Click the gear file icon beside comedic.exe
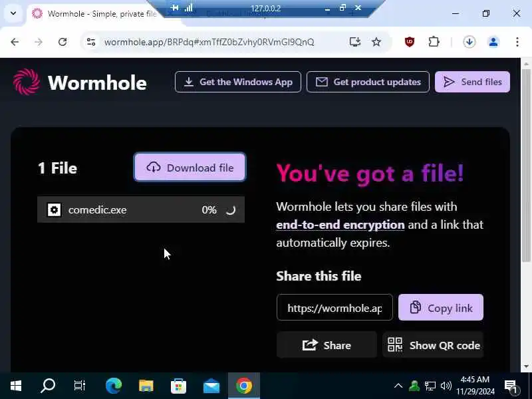The height and width of the screenshot is (399, 532). [55, 209]
